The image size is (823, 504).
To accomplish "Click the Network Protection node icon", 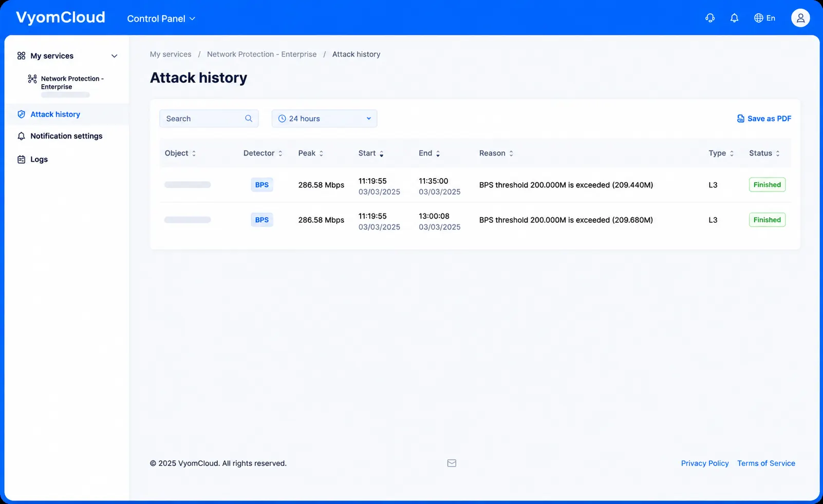I will (x=32, y=79).
